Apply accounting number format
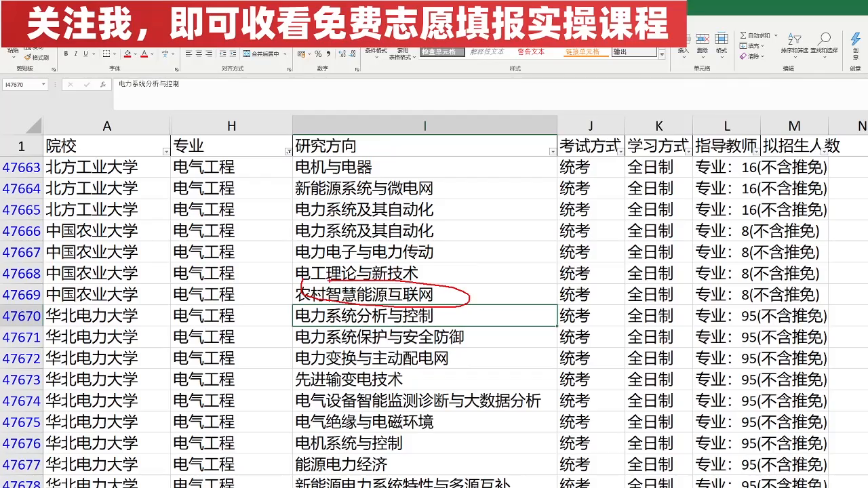 click(301, 54)
